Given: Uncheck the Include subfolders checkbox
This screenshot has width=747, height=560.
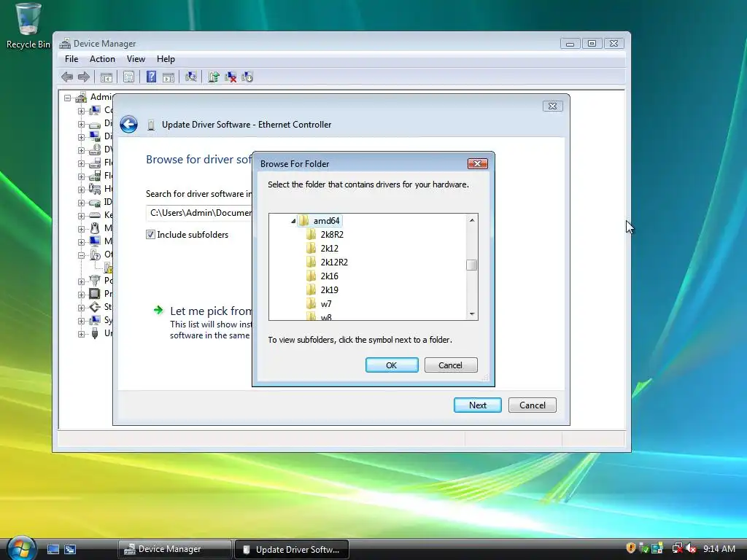Looking at the screenshot, I should pyautogui.click(x=150, y=234).
